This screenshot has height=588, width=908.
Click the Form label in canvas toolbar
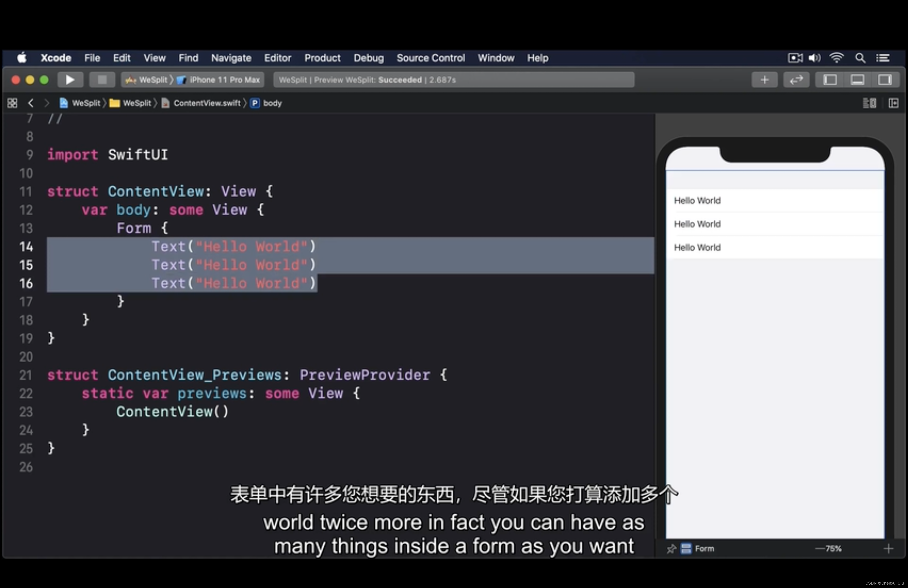[x=704, y=548]
